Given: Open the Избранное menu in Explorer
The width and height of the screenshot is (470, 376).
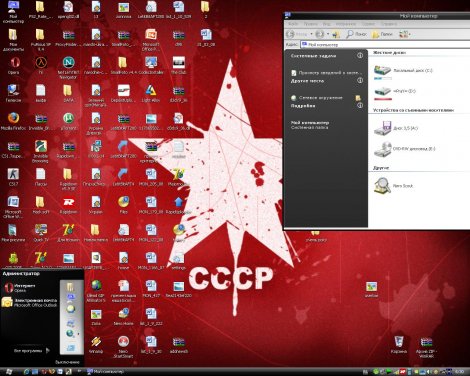Looking at the screenshot, I should (x=345, y=24).
